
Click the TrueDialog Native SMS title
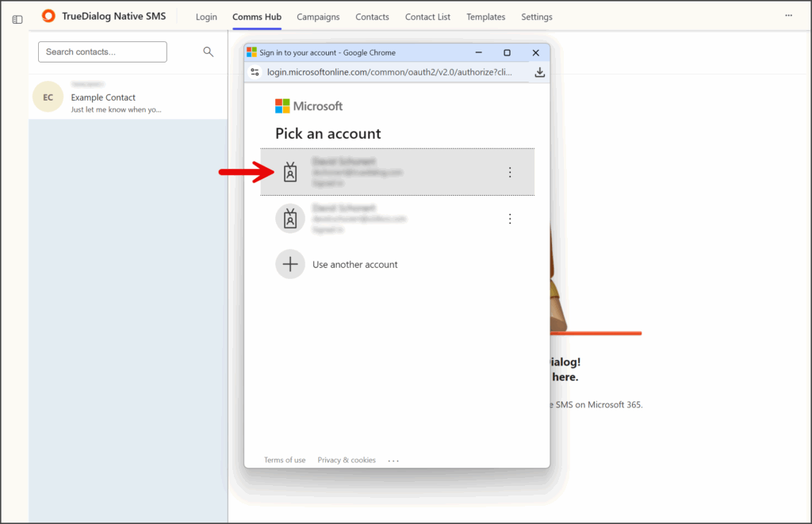(x=114, y=16)
